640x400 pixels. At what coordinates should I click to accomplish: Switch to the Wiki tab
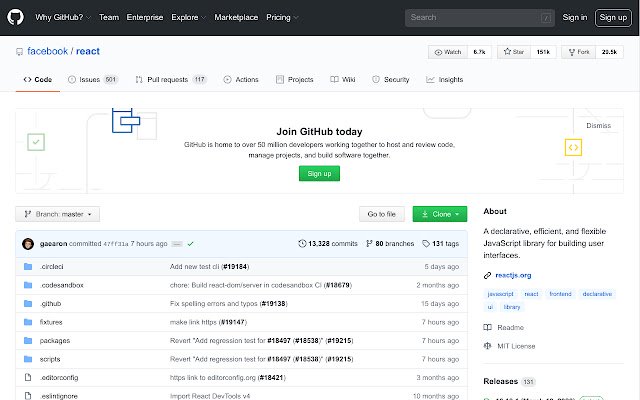click(x=343, y=80)
